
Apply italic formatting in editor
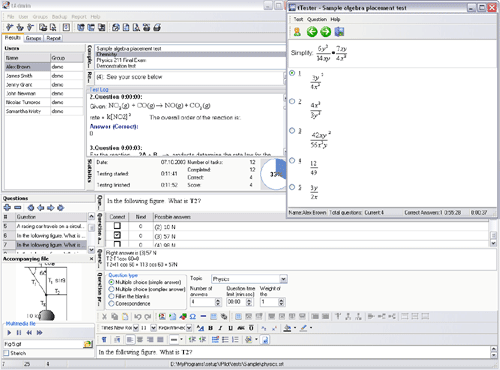pyautogui.click(x=220, y=328)
